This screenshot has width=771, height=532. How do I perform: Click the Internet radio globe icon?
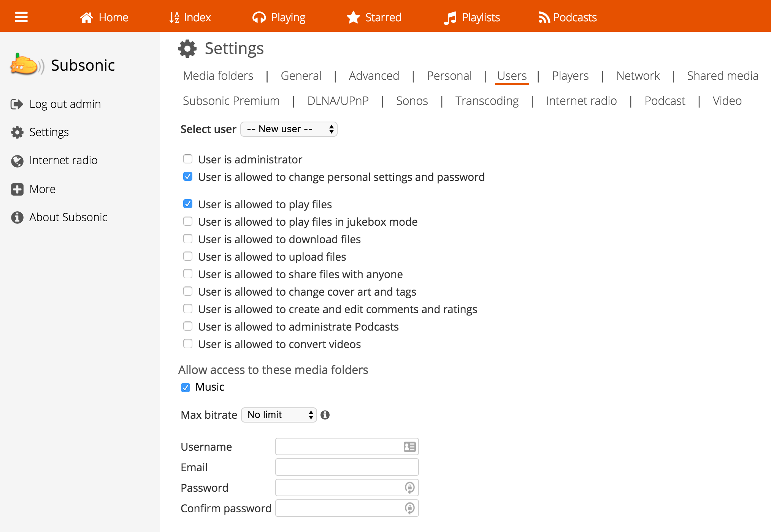[x=17, y=161]
